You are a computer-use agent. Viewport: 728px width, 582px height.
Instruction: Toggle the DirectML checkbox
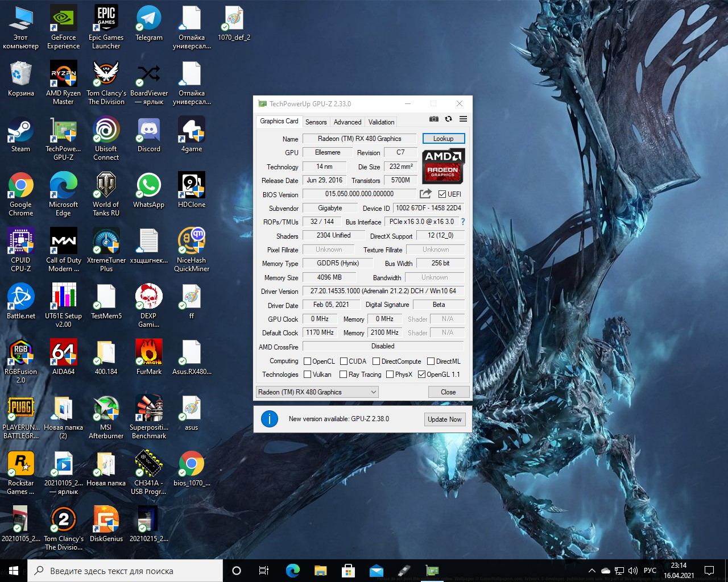click(431, 361)
